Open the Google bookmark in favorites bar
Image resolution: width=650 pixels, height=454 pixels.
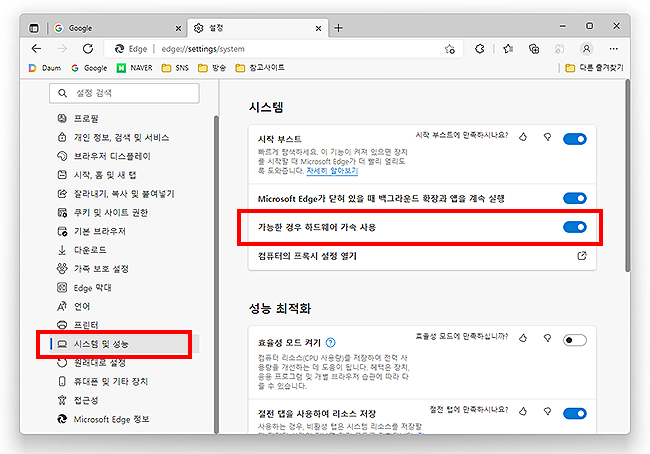point(89,68)
